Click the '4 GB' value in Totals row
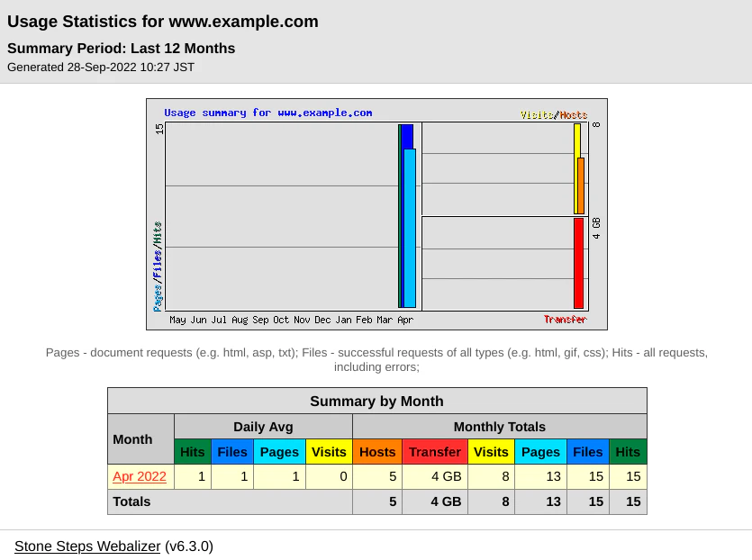 [446, 501]
